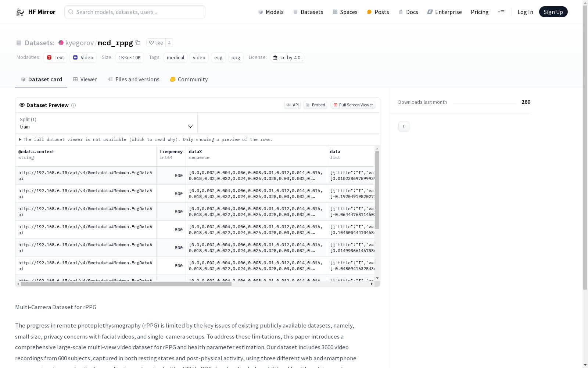Open the Files and versions tab
The width and height of the screenshot is (588, 368).
coord(133,79)
